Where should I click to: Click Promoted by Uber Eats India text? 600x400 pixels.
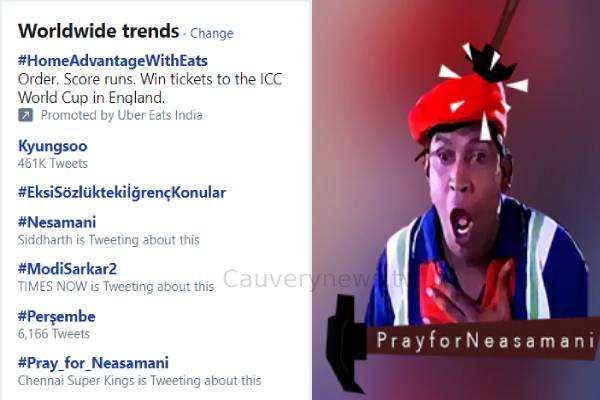coord(122,115)
